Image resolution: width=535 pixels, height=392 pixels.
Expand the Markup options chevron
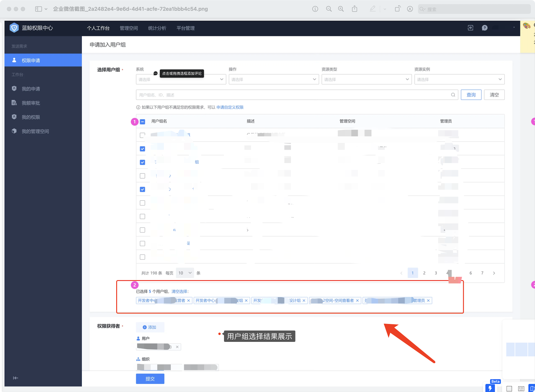385,9
